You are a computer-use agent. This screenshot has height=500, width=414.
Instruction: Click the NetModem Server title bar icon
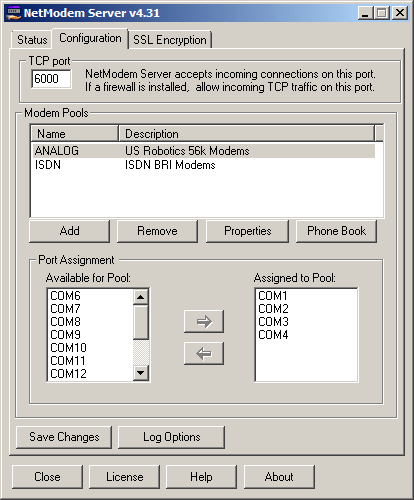(14, 13)
